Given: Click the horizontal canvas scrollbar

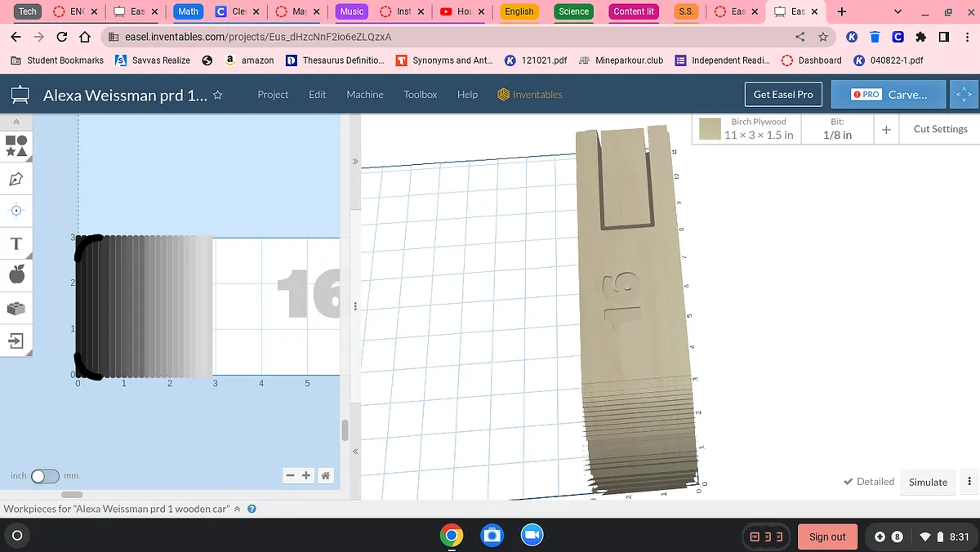Looking at the screenshot, I should (72, 495).
